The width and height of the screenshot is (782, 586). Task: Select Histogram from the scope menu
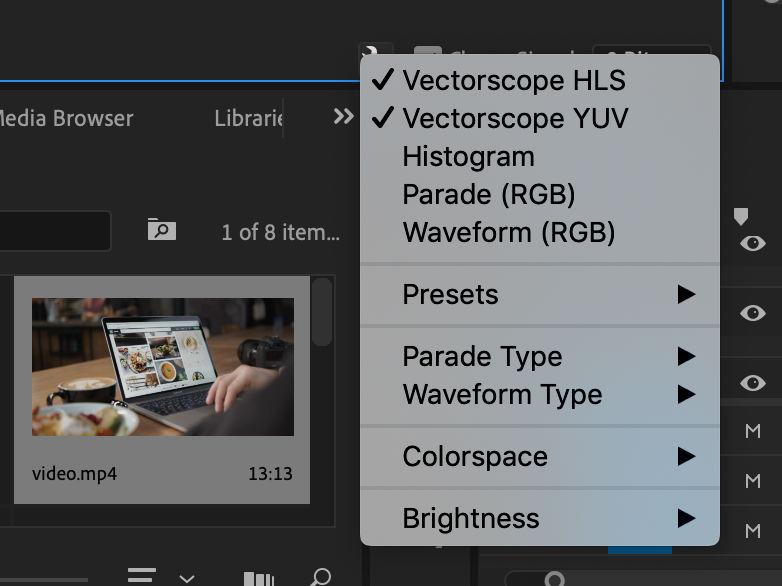tap(468, 156)
